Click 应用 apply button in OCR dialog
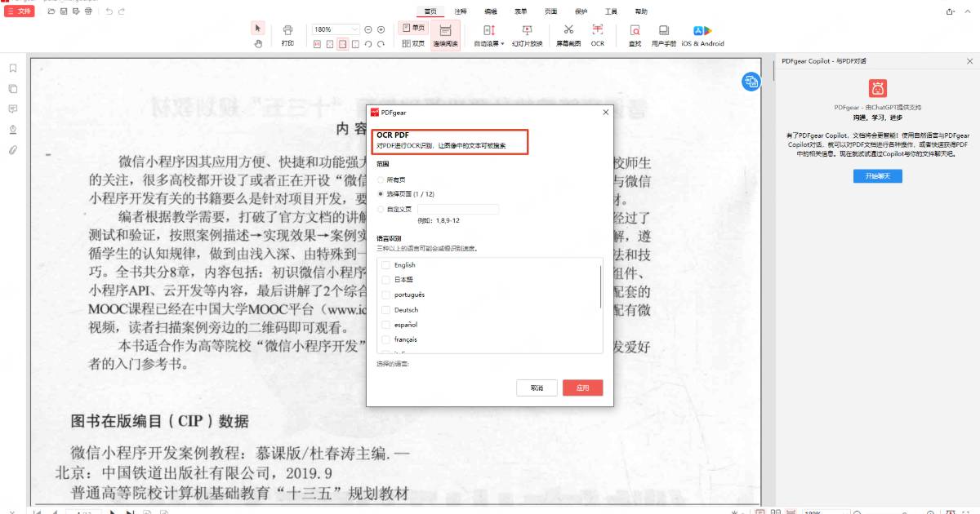The width and height of the screenshot is (980, 514). [x=583, y=388]
